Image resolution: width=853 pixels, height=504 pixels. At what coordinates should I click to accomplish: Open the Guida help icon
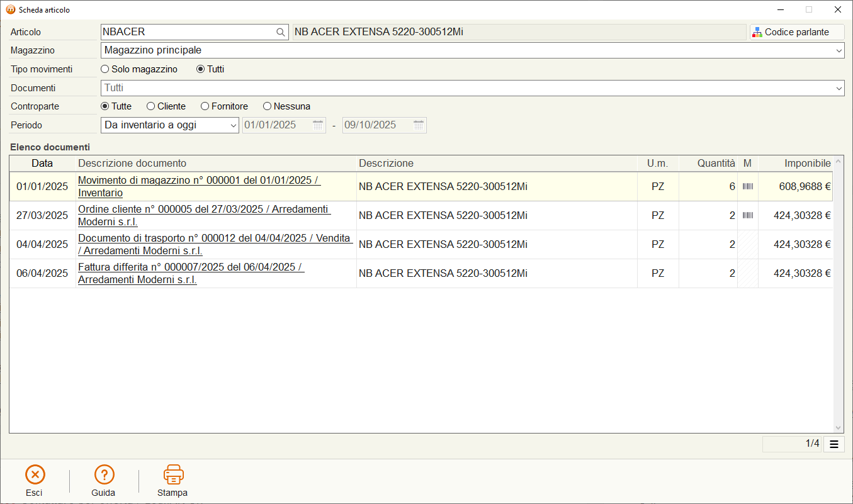[104, 474]
